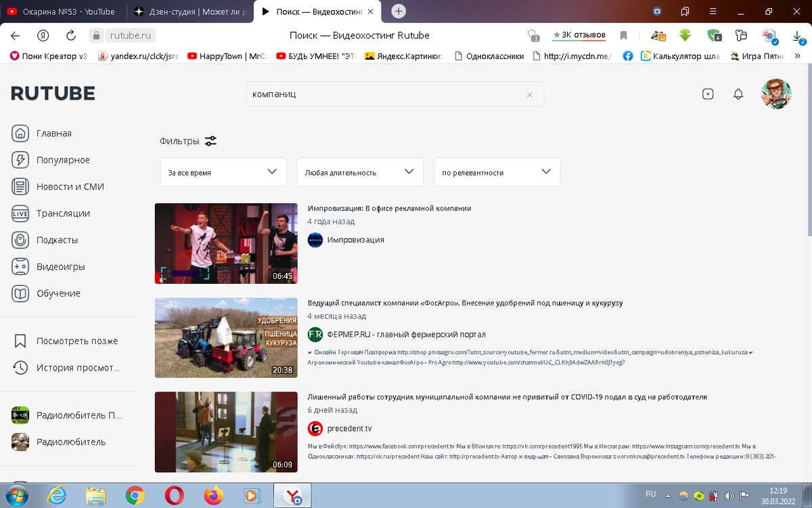Open the Пони Креатор v3 bookmark
The height and width of the screenshot is (508, 812).
point(49,56)
